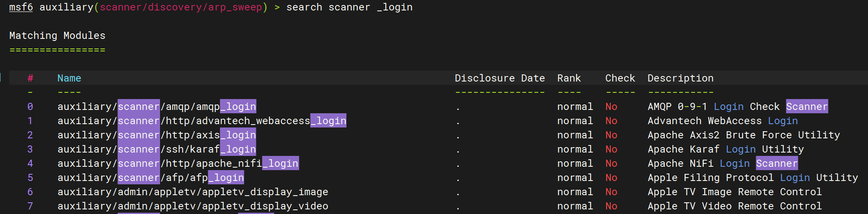This screenshot has height=214, width=868.
Task: Click 'No' check value in the karaf_login row
Action: coord(611,149)
